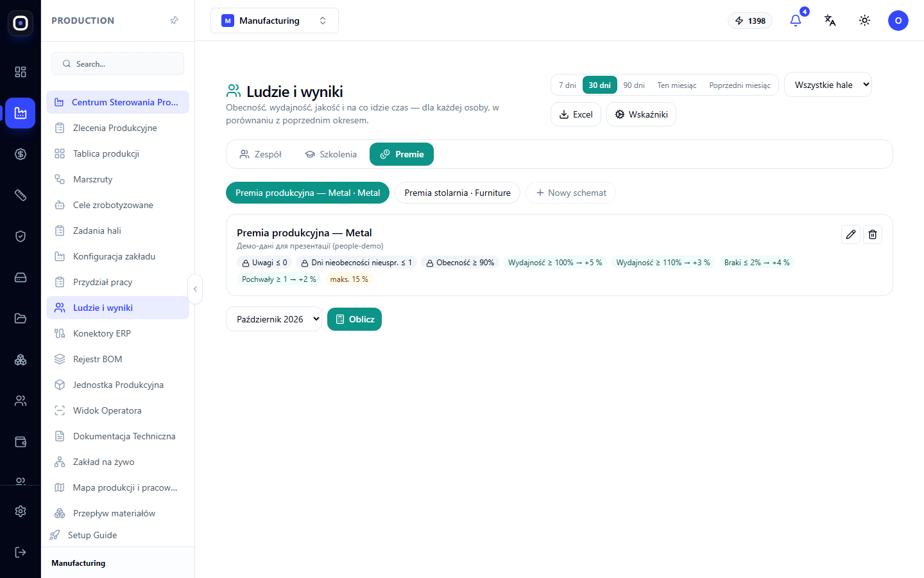Screen dimensions: 924x578
Task: Select 'Premia stolarnia · Furniture' scheme
Action: pos(458,193)
